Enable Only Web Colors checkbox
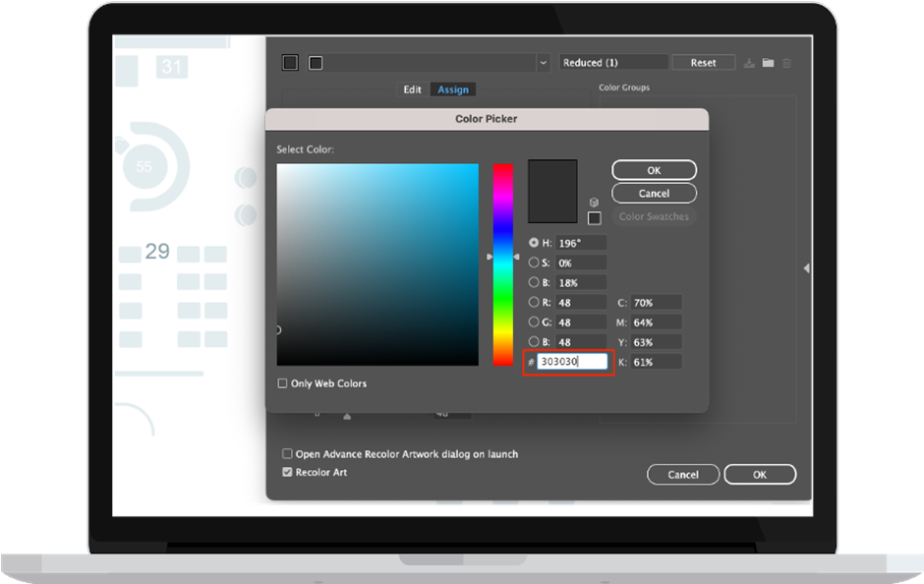Screen dimensions: 924x584 tap(282, 383)
